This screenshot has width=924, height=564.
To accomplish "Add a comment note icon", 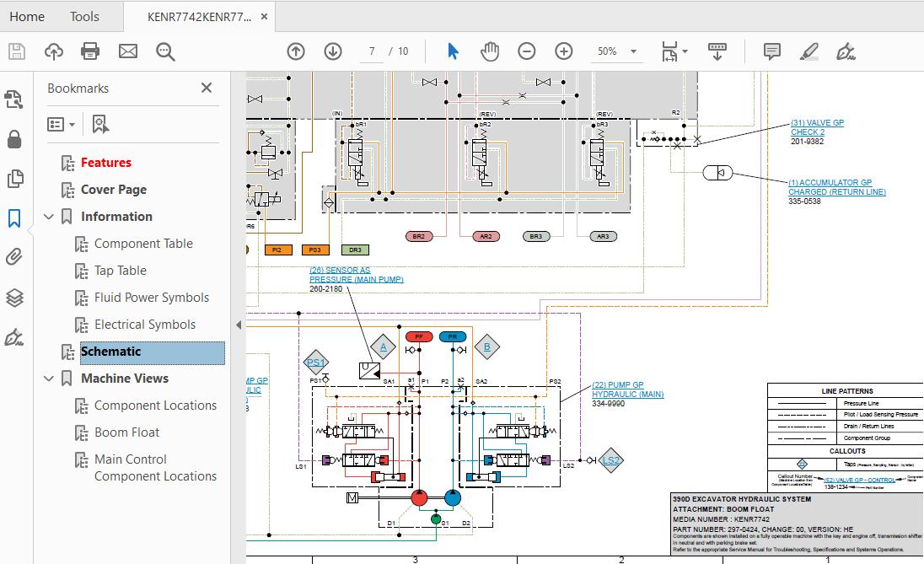I will [772, 51].
